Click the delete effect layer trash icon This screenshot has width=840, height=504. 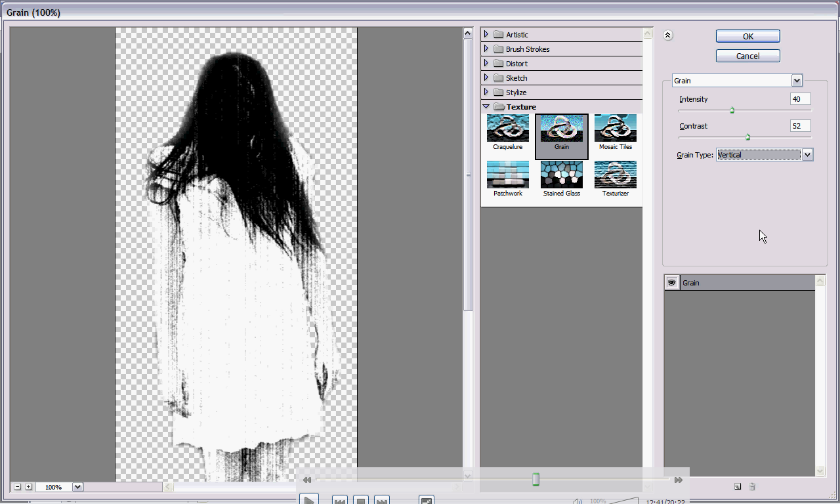[x=753, y=487]
